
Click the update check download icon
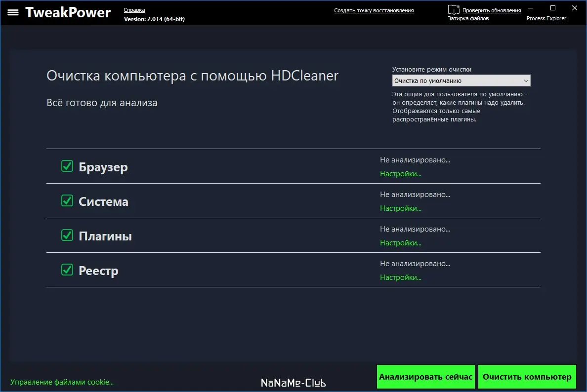[454, 10]
